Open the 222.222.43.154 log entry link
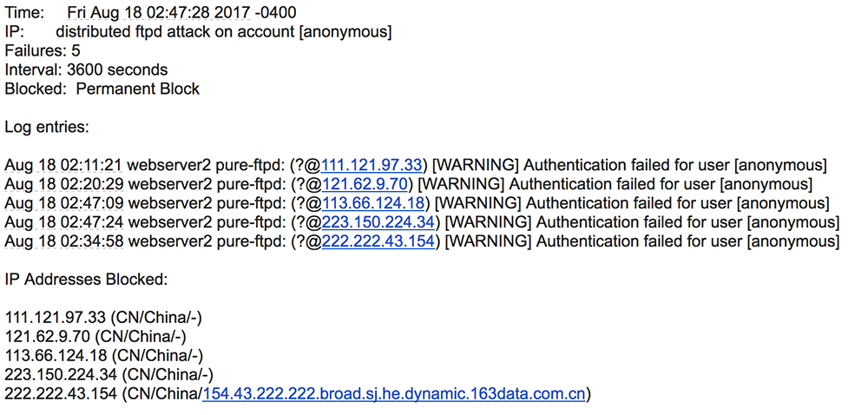The image size is (868, 415). 378,242
